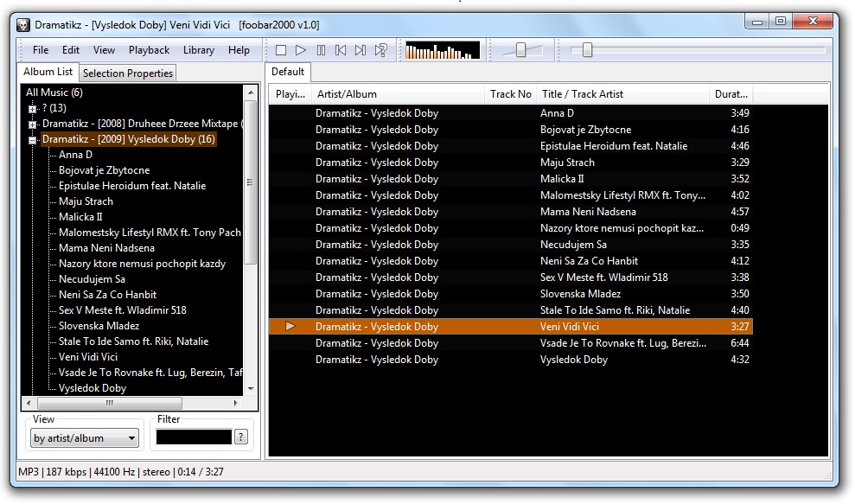
Task: Click the spectrum visualization display
Action: point(443,50)
